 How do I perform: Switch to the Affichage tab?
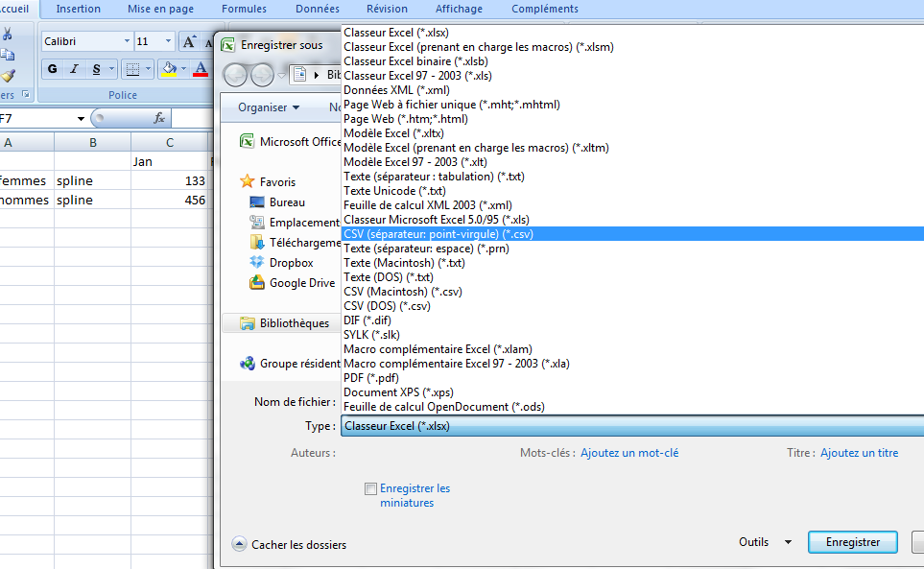tap(459, 9)
